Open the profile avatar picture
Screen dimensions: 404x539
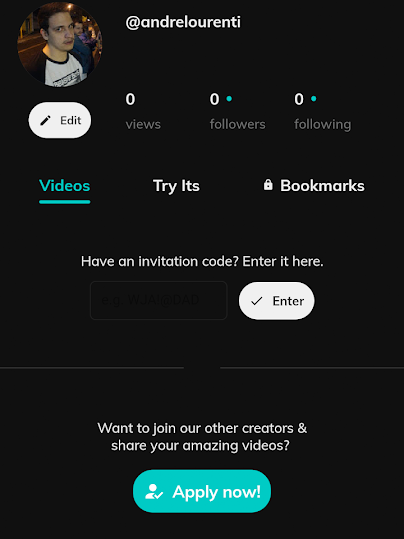[60, 44]
